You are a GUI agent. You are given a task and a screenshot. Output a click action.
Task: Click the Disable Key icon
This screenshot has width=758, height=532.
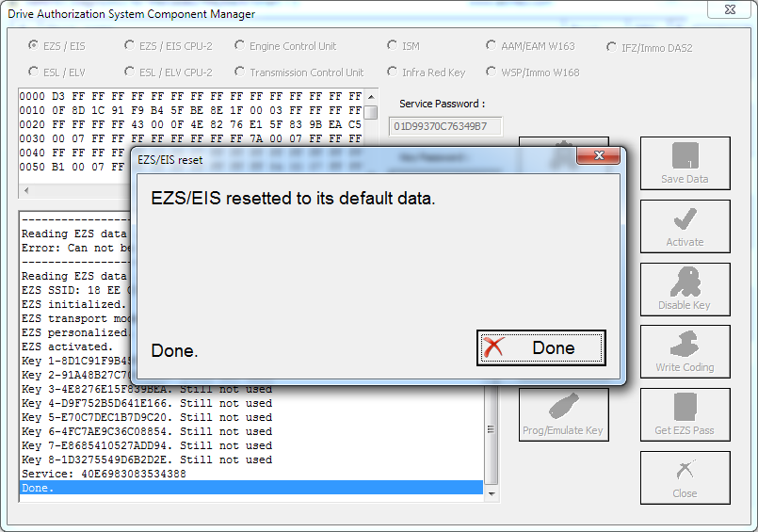point(685,282)
